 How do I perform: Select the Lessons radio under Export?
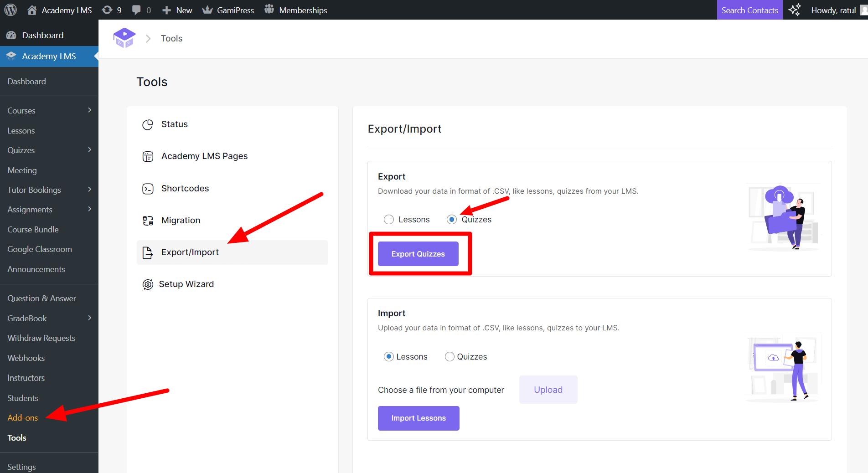pos(389,219)
